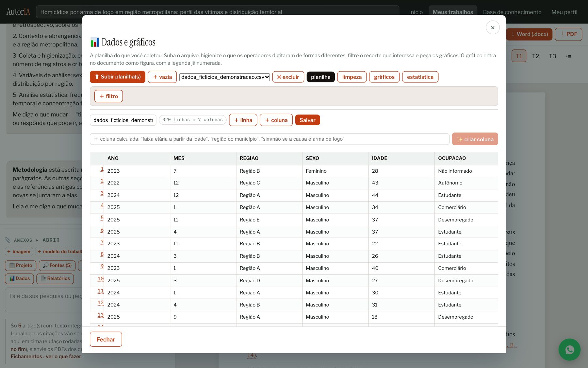Select the OCUPACAO column header
588x368 pixels.
(466, 158)
